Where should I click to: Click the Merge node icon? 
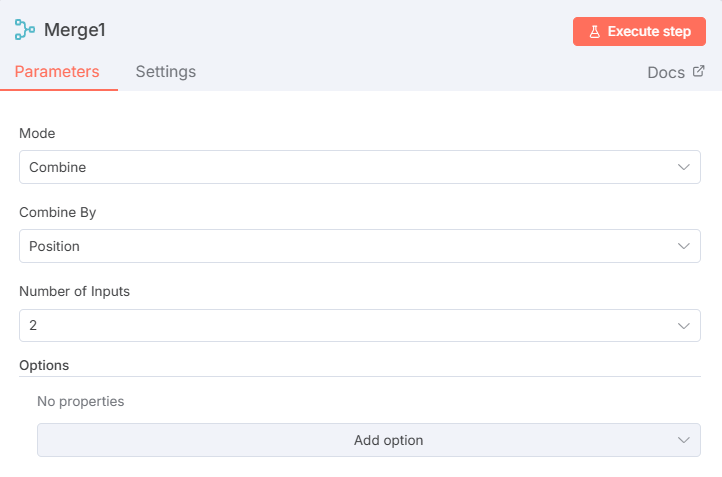pos(25,30)
